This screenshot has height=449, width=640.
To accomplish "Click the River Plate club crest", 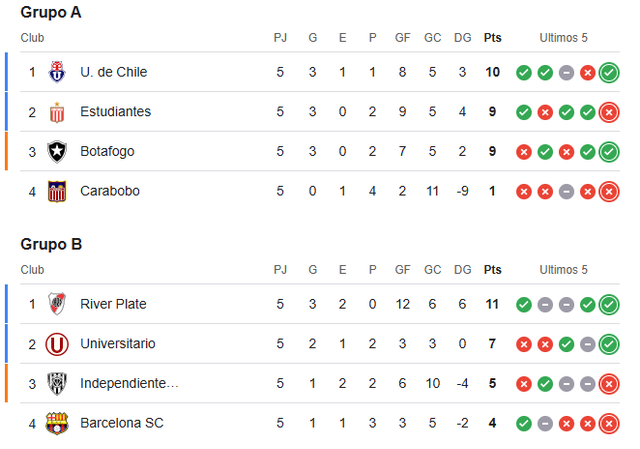I will pos(57,304).
